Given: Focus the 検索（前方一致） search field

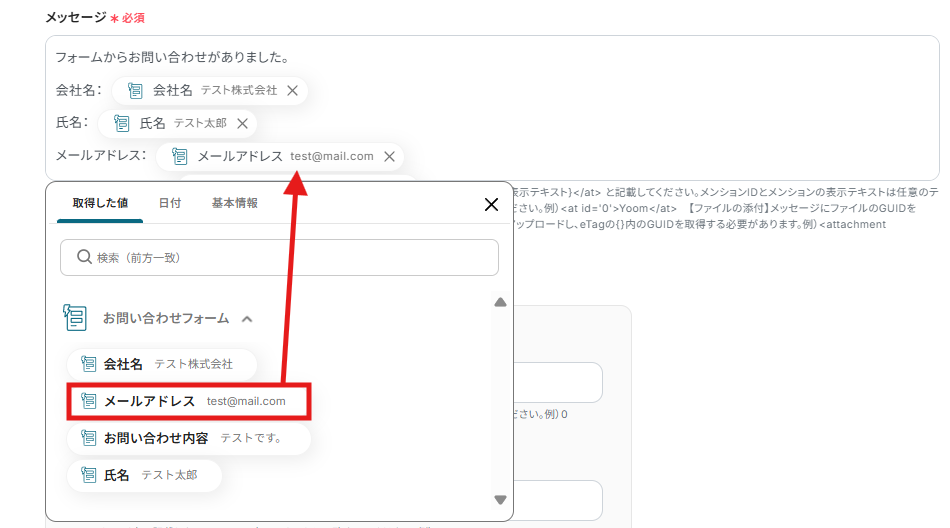Looking at the screenshot, I should [x=279, y=258].
